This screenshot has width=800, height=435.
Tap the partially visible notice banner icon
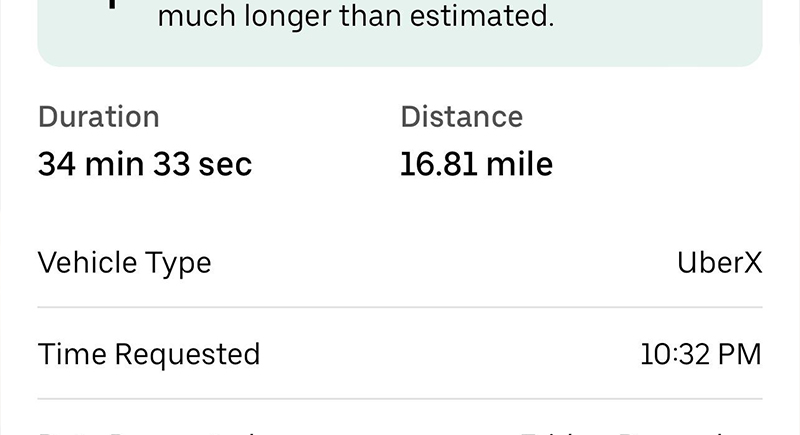click(114, 4)
